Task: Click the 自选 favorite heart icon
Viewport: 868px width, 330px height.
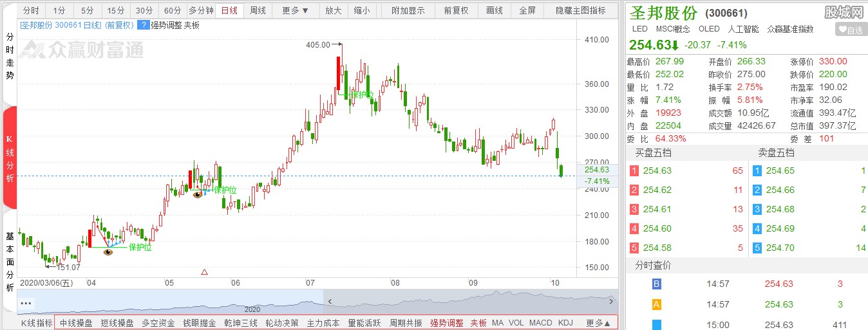Action: point(850,30)
